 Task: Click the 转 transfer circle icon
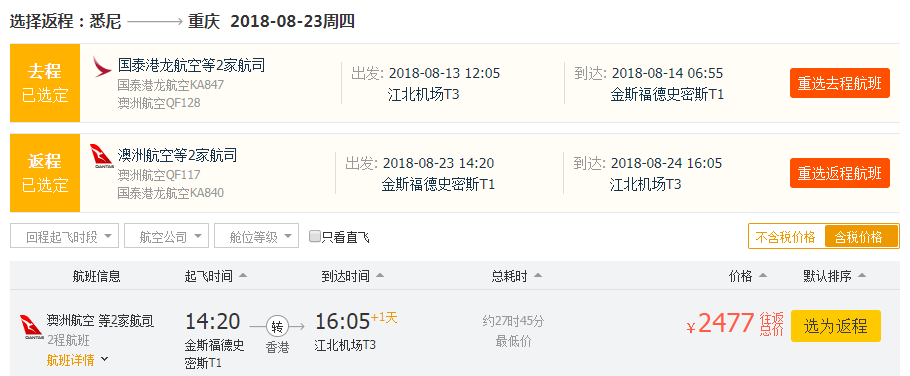coord(277,327)
